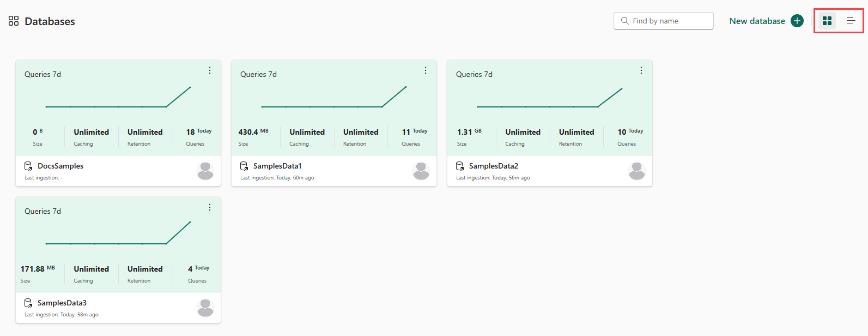Click the SamplesData1 database icon

coord(244,166)
